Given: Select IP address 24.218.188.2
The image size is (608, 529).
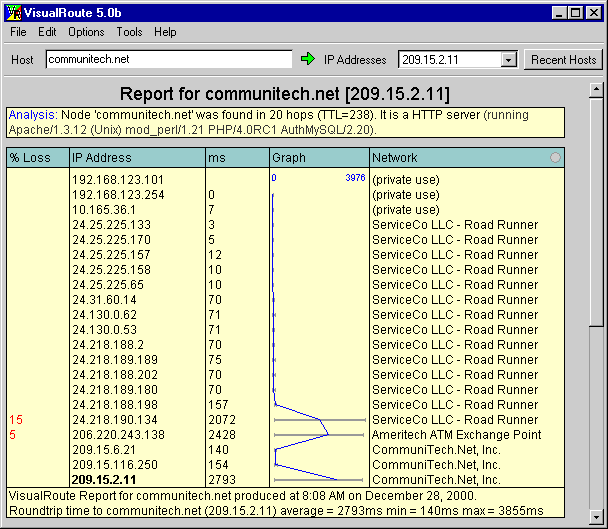Looking at the screenshot, I should (x=108, y=345).
